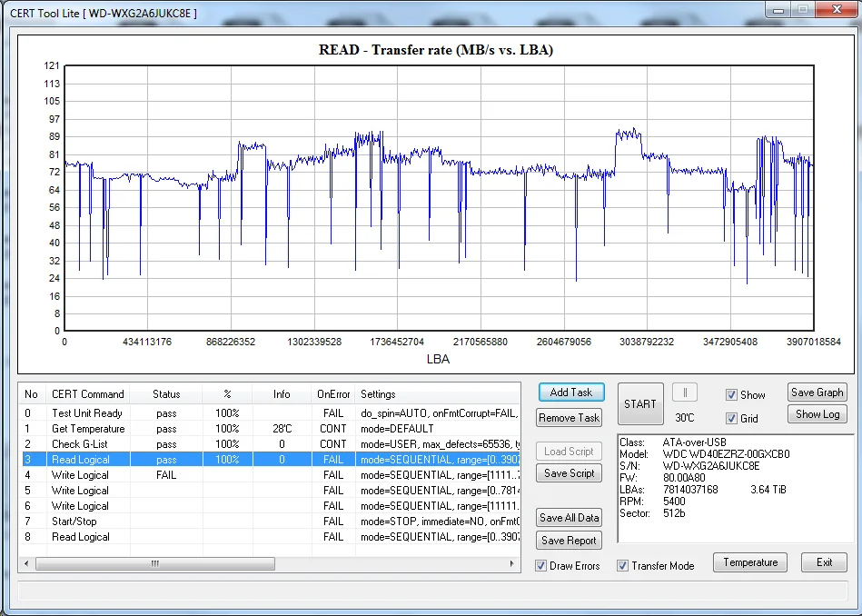This screenshot has width=862, height=616.
Task: Uncheck Draw Errors option
Action: click(x=542, y=566)
